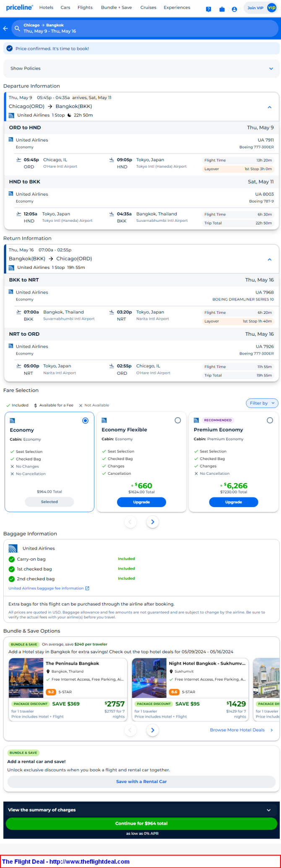Open Hotels in the top navigation
Image resolution: width=281 pixels, height=868 pixels.
tap(46, 8)
